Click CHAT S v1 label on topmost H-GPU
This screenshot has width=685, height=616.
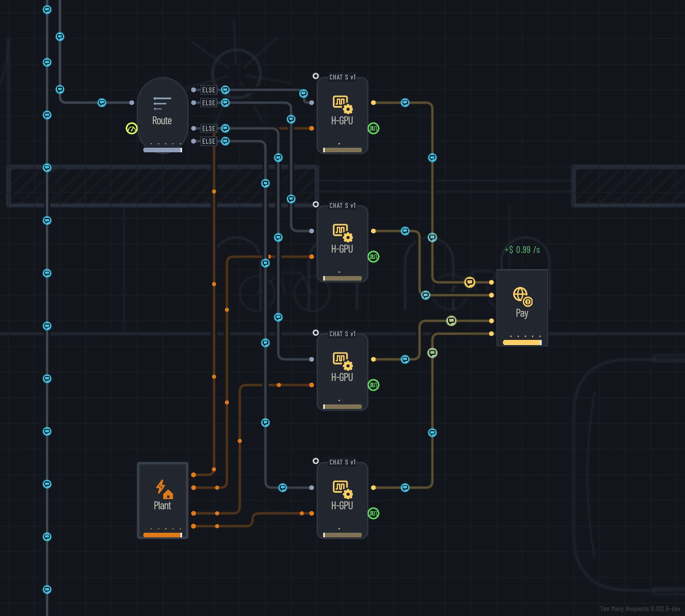(x=342, y=77)
